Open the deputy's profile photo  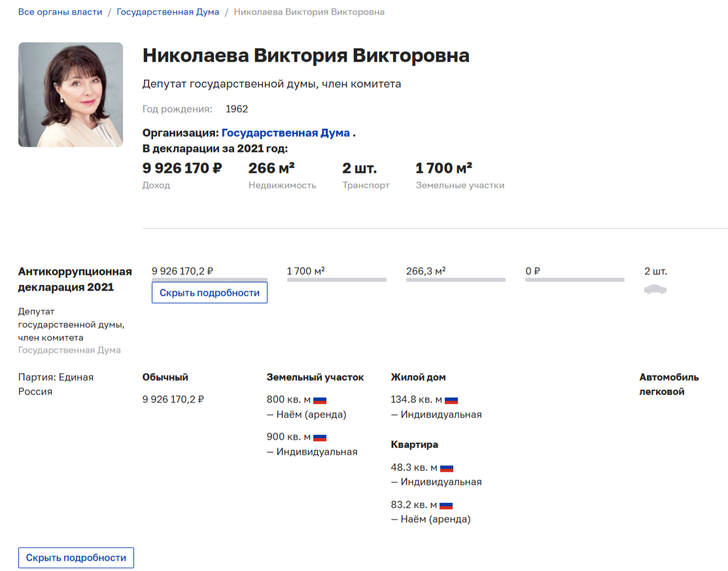click(x=71, y=95)
